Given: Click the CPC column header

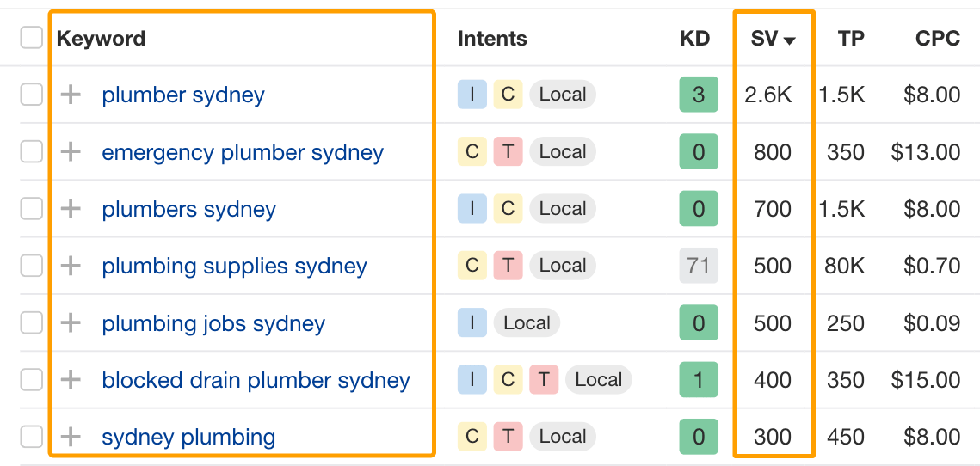Looking at the screenshot, I should [x=938, y=39].
